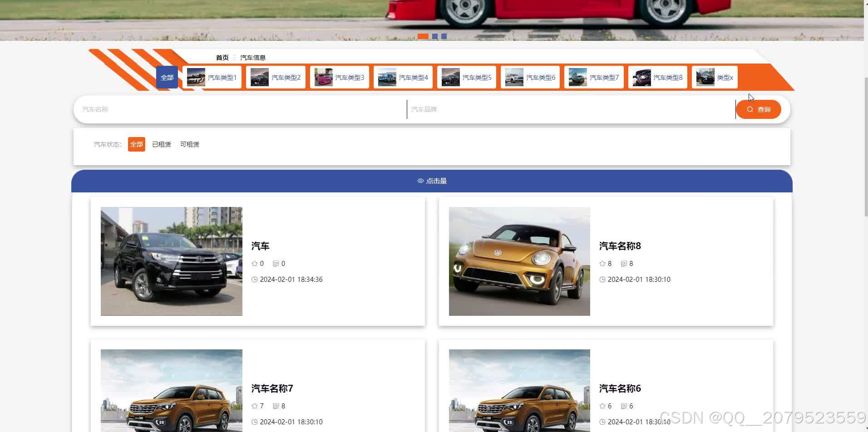Click the clock icon next to 2024-02-01 18:34:36
The width and height of the screenshot is (868, 432).
pos(255,280)
